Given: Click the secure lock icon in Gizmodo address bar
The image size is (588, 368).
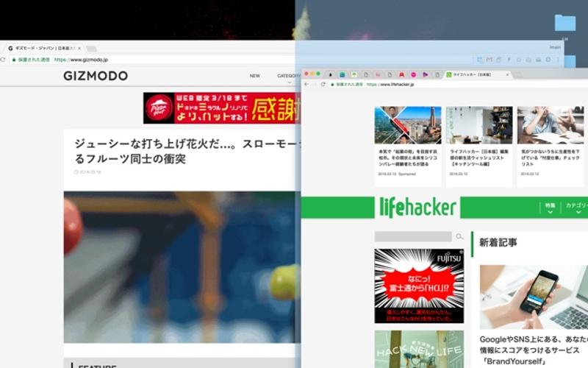Looking at the screenshot, I should (x=14, y=60).
